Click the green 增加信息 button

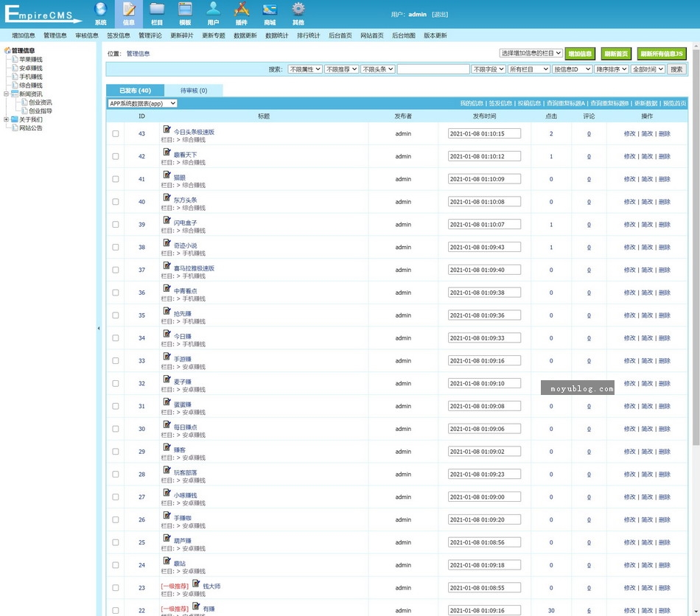point(580,53)
